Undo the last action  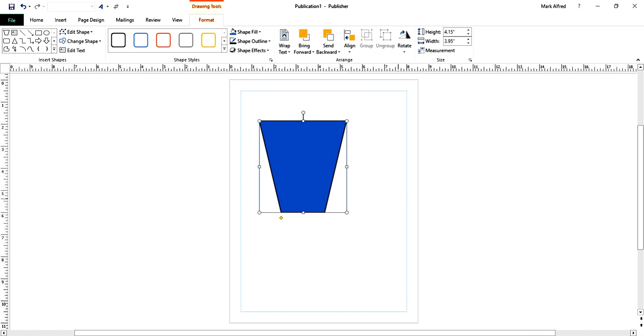pos(23,6)
